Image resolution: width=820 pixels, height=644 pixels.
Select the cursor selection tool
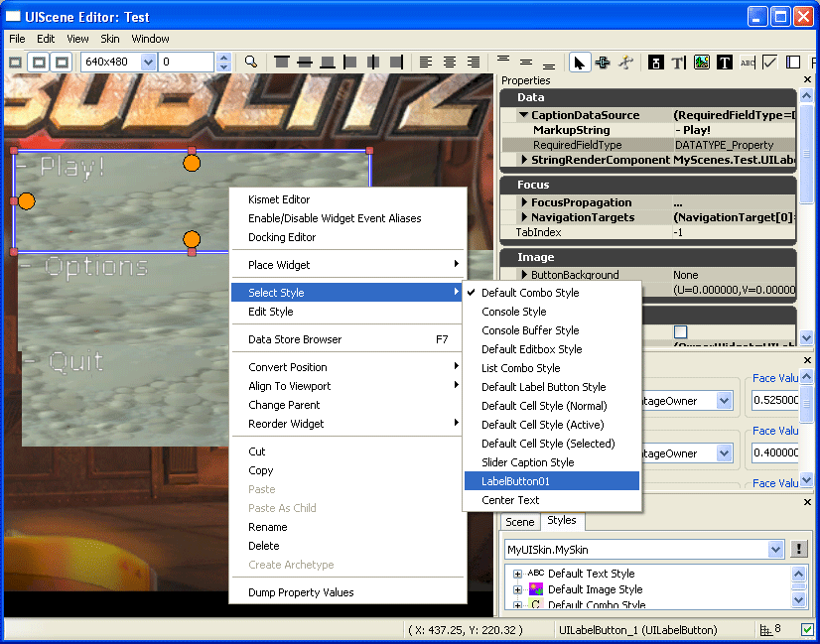click(580, 62)
